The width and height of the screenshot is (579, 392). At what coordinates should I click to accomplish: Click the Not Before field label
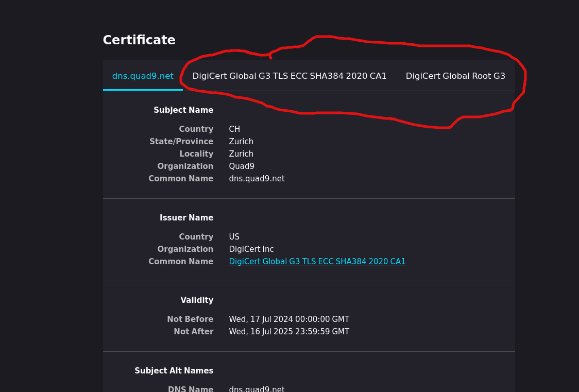(190, 319)
